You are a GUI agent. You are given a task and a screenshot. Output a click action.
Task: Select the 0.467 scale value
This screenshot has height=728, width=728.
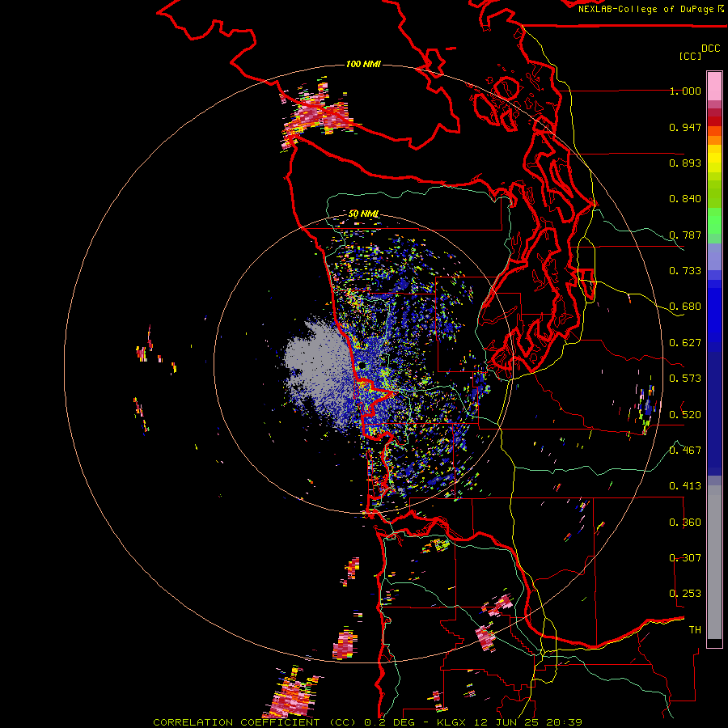pos(685,450)
